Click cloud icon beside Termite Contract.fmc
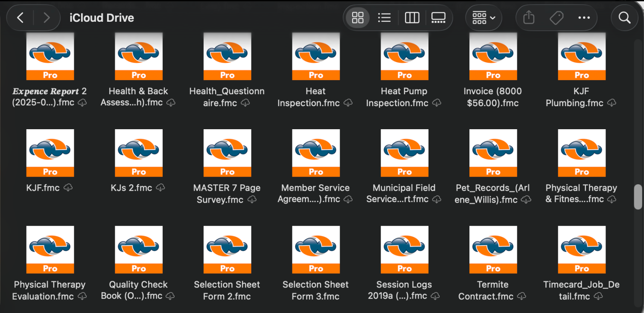 (522, 296)
